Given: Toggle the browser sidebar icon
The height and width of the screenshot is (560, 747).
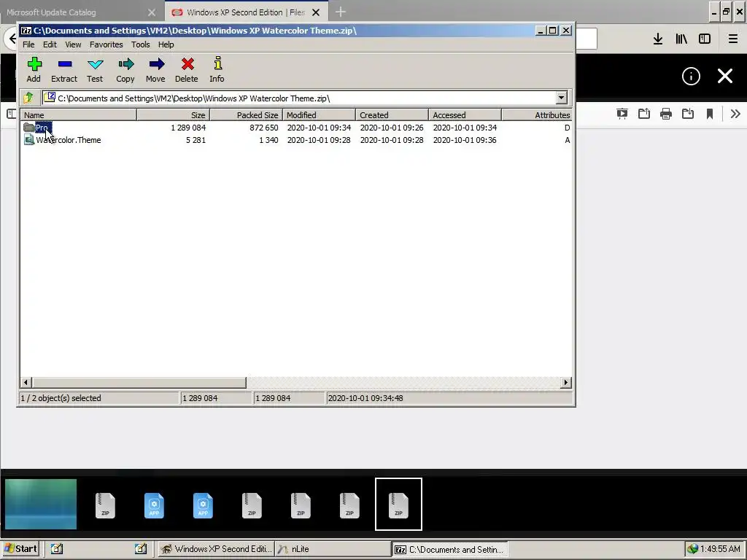Looking at the screenshot, I should coord(705,39).
